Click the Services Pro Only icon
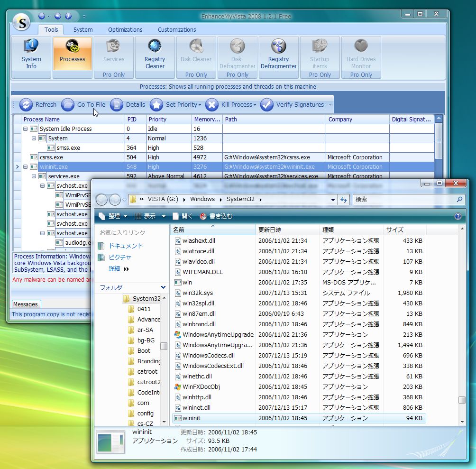 tap(113, 57)
